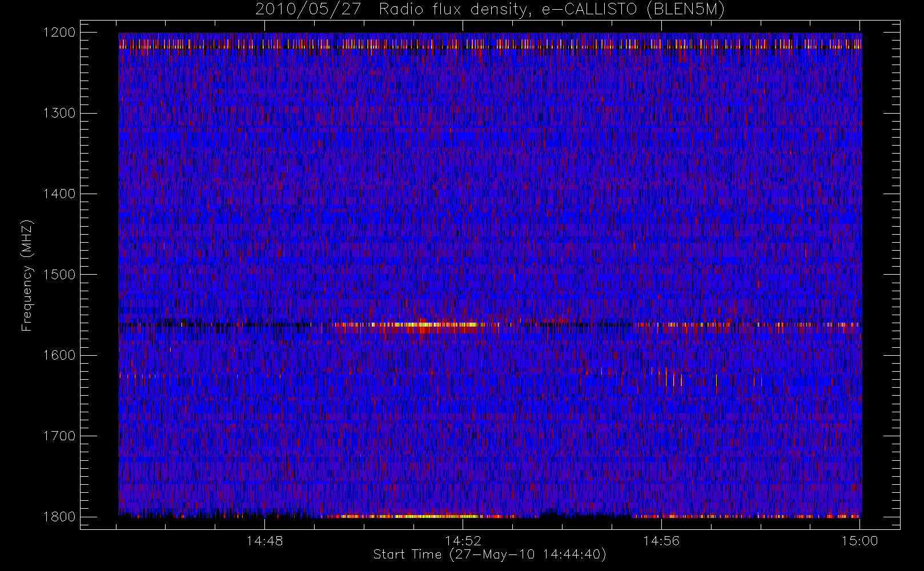Click the 14:48 time tick label
Screen dimensions: 924x571
[264, 541]
